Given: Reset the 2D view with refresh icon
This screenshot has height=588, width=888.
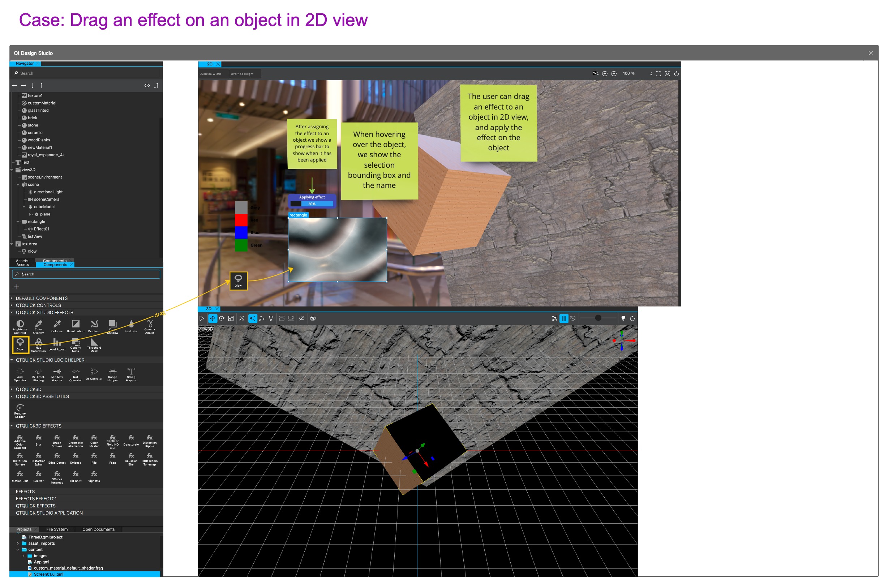Looking at the screenshot, I should click(676, 73).
